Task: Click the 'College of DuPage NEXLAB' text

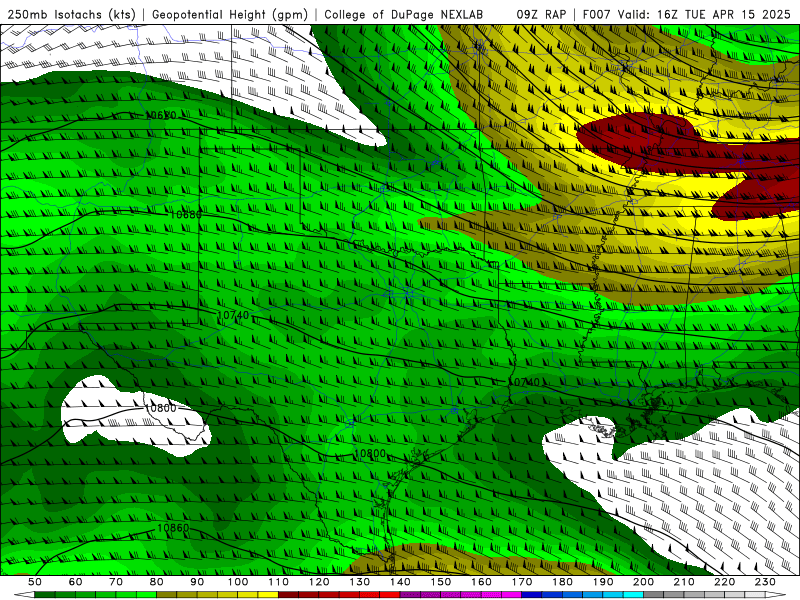Action: [404, 14]
